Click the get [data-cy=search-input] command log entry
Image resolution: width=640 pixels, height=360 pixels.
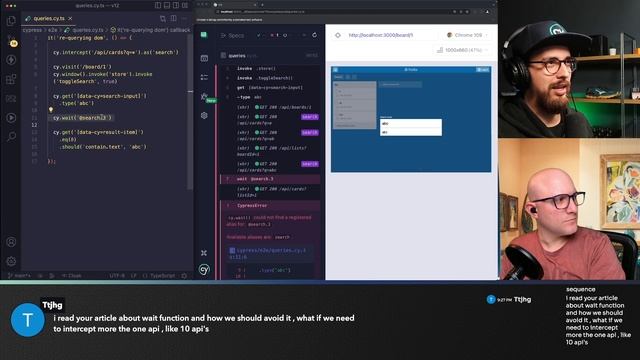click(270, 87)
